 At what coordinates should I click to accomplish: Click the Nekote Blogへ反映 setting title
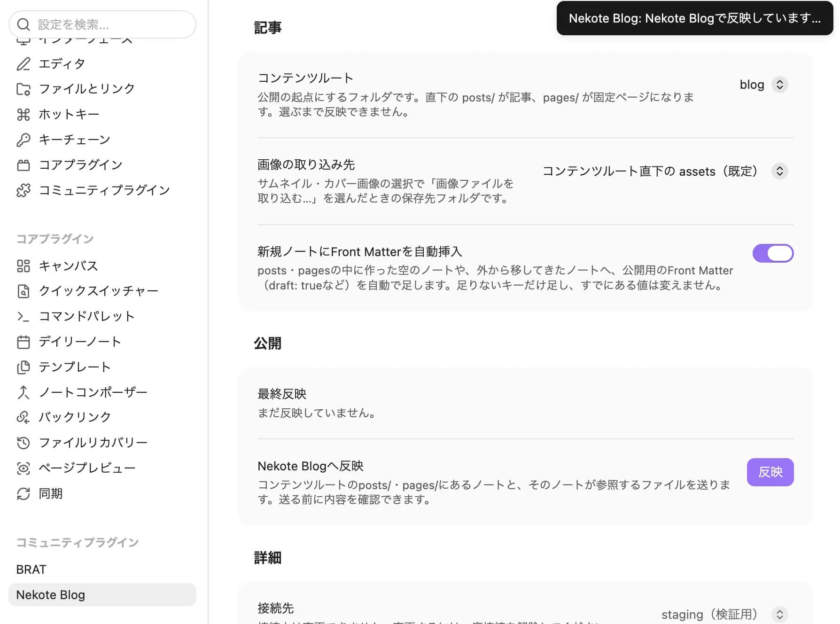coord(311,466)
